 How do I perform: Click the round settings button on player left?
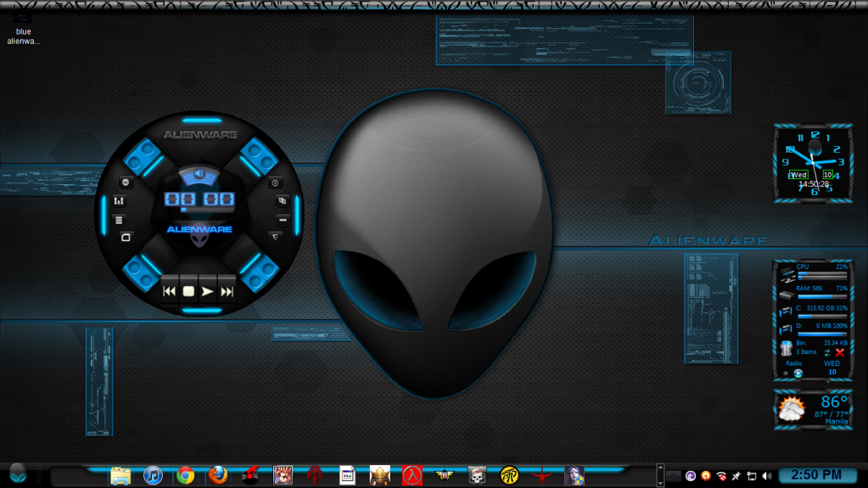click(126, 182)
